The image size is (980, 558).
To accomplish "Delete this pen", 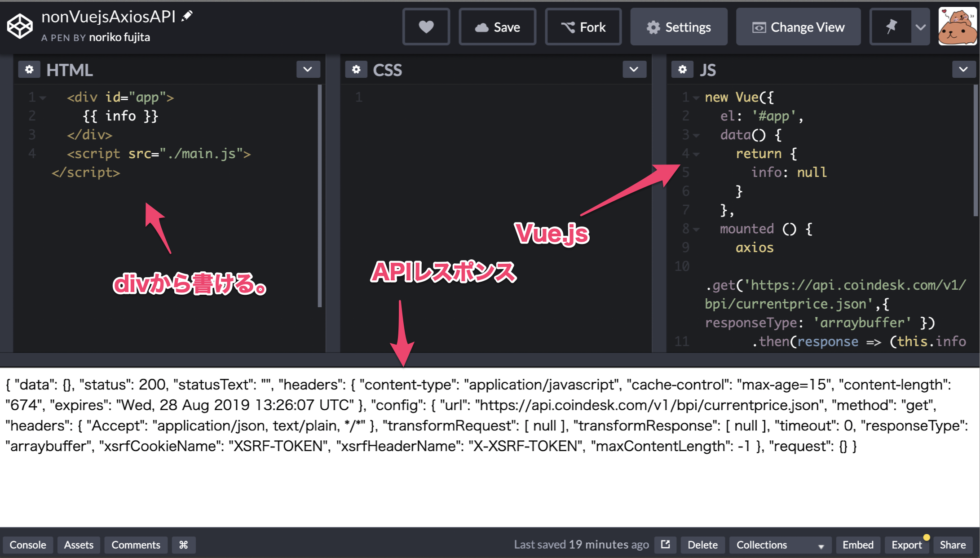I will 702,545.
